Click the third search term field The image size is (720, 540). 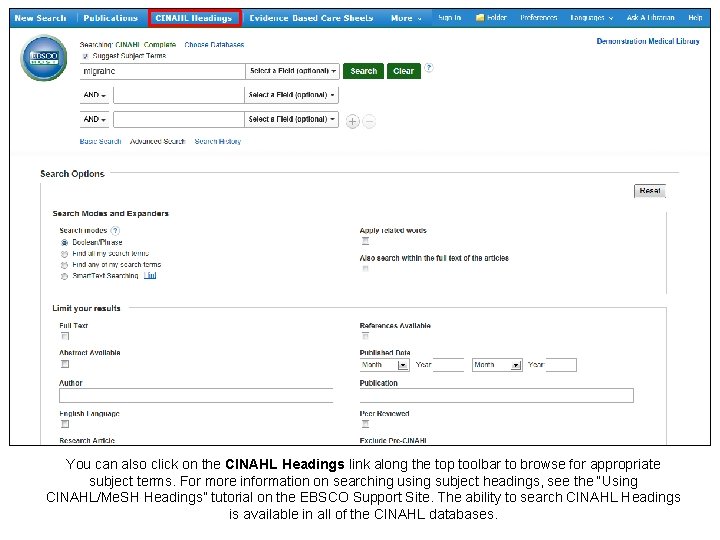[x=179, y=119]
